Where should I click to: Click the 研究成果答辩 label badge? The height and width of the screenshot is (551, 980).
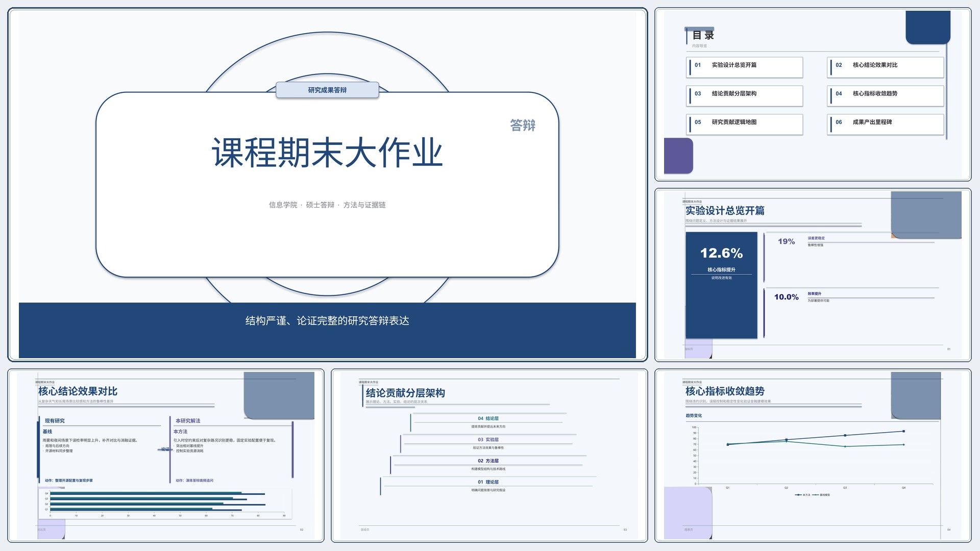tap(327, 90)
